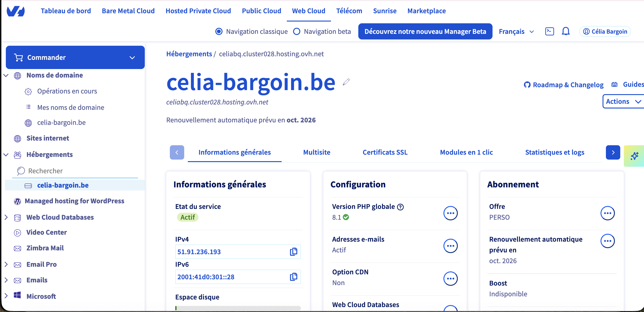Open options for Renouvellement automatique row

607,241
